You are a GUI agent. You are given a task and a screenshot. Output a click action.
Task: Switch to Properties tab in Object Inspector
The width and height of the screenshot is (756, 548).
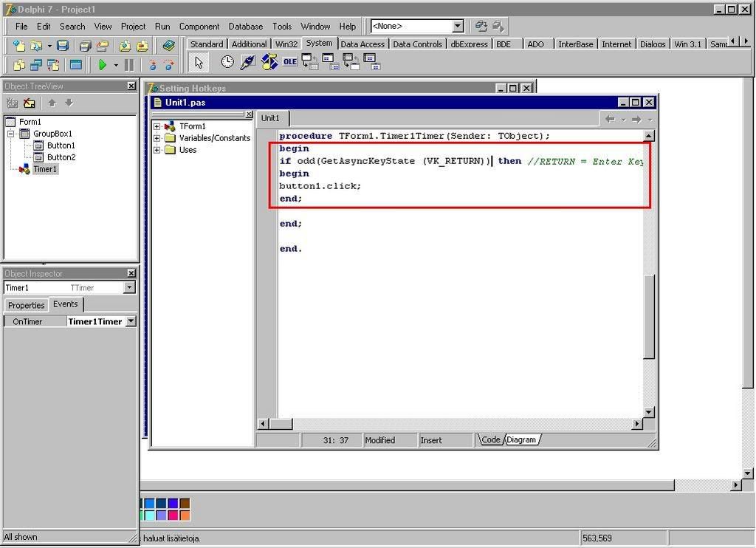pos(27,305)
